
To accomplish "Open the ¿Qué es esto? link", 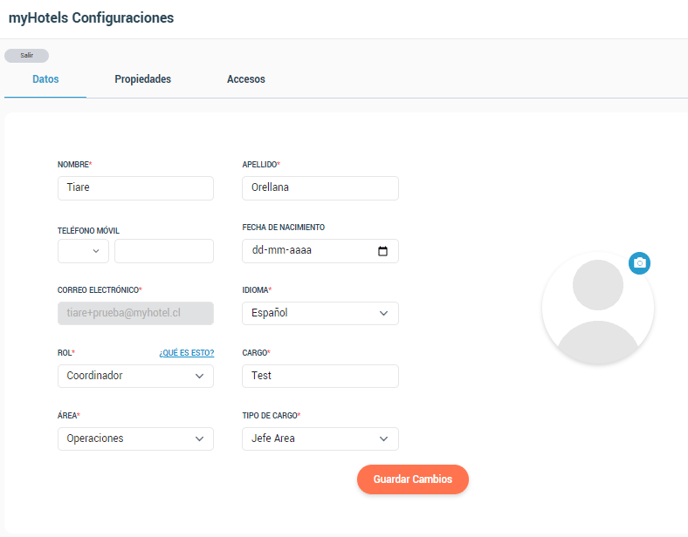I will coord(186,353).
